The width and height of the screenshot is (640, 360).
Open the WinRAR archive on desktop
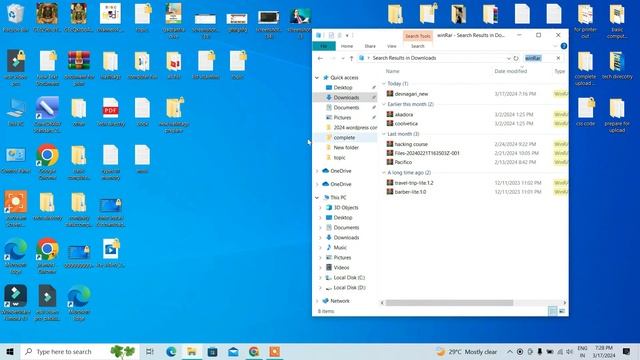click(79, 67)
